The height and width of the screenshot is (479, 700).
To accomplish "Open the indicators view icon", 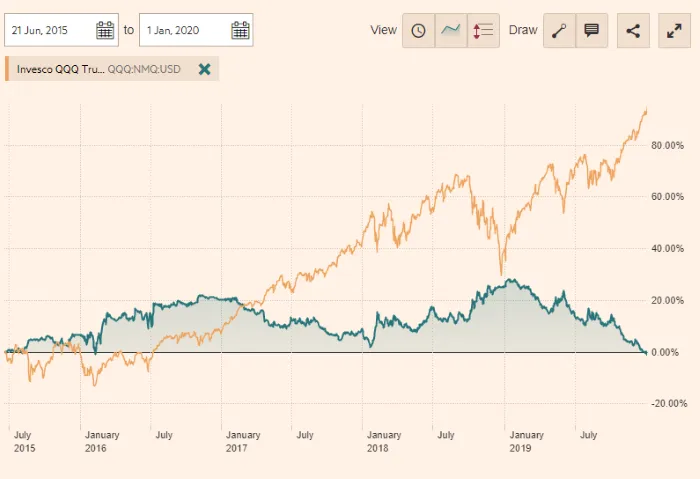I will [x=483, y=30].
